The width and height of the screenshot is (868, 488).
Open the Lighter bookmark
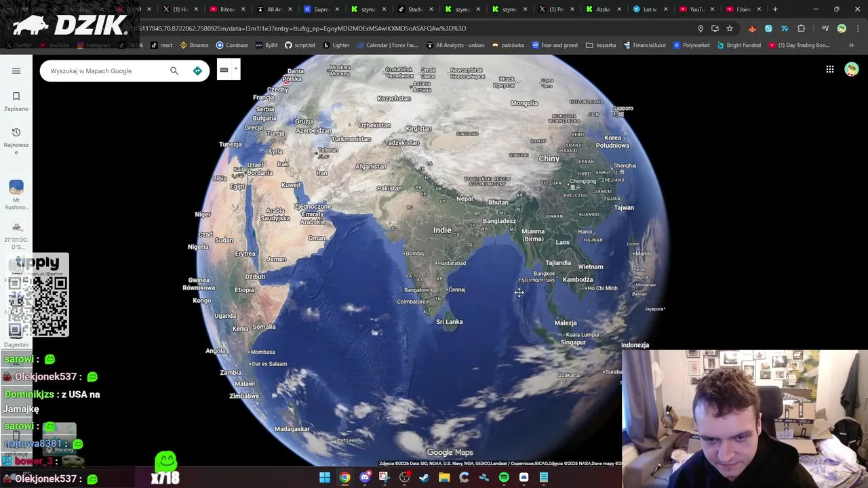[336, 45]
